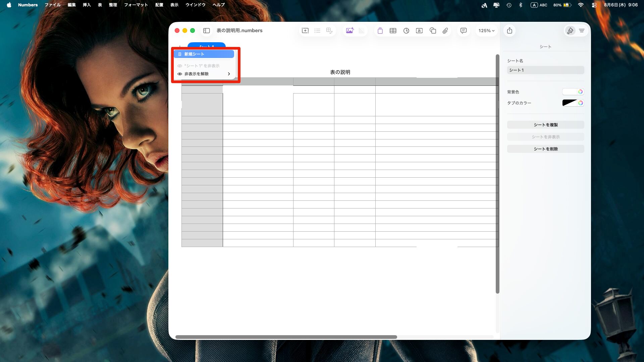
Task: Click the dotted grid toolbar icon
Action: 362,31
